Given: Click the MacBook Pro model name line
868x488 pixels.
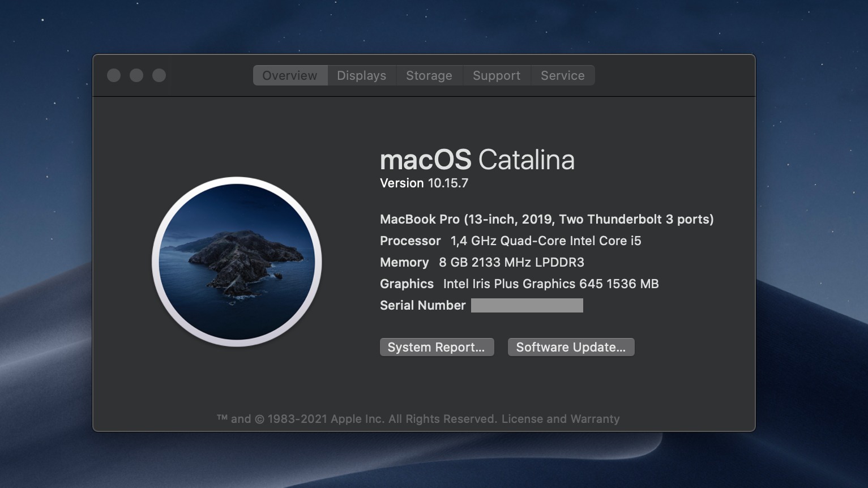Looking at the screenshot, I should tap(546, 219).
